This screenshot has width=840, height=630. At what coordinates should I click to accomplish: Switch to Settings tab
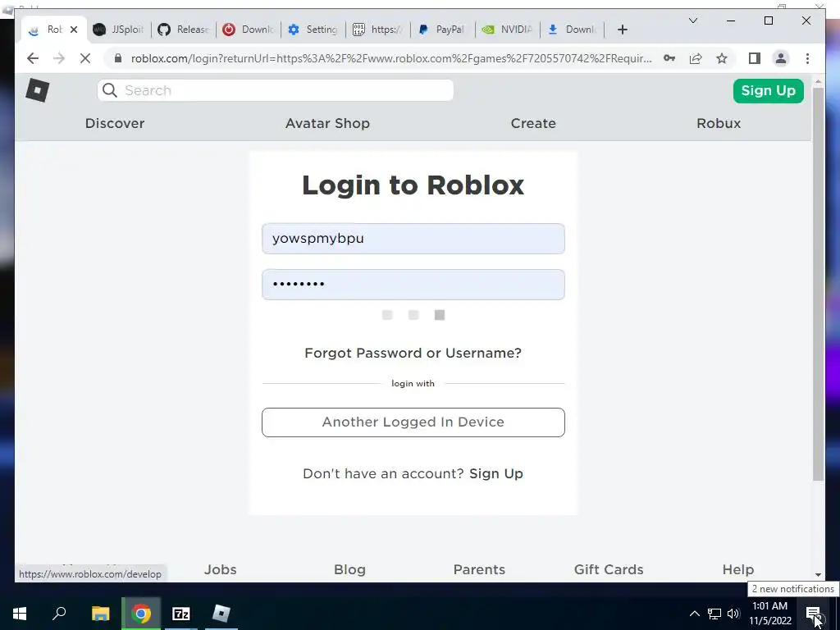[x=313, y=30]
